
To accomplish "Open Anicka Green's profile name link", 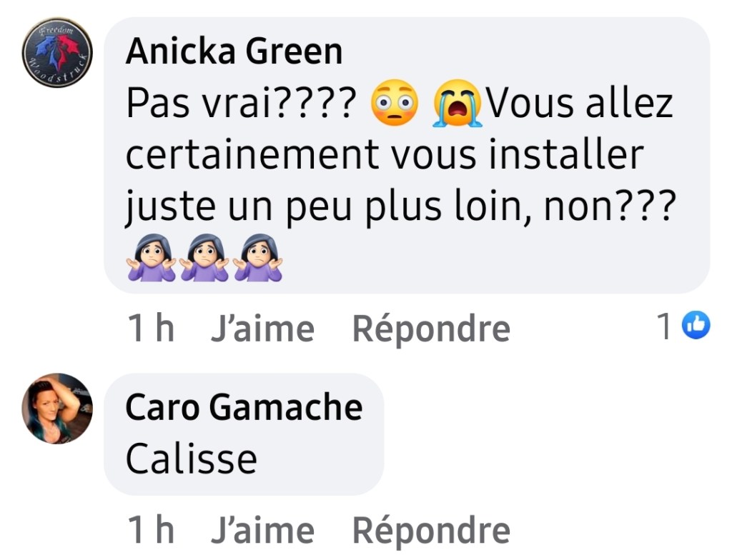I will click(234, 51).
